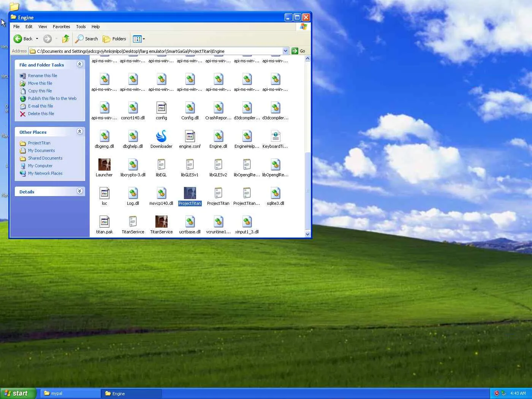Select the Engine.dll file icon
Screen dimensions: 532x399
click(218, 136)
